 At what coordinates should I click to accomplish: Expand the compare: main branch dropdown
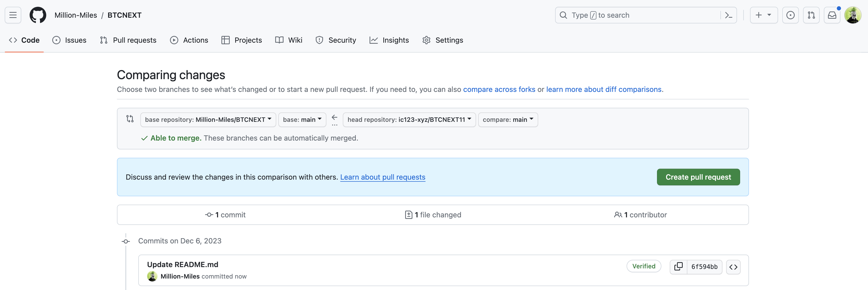tap(508, 120)
